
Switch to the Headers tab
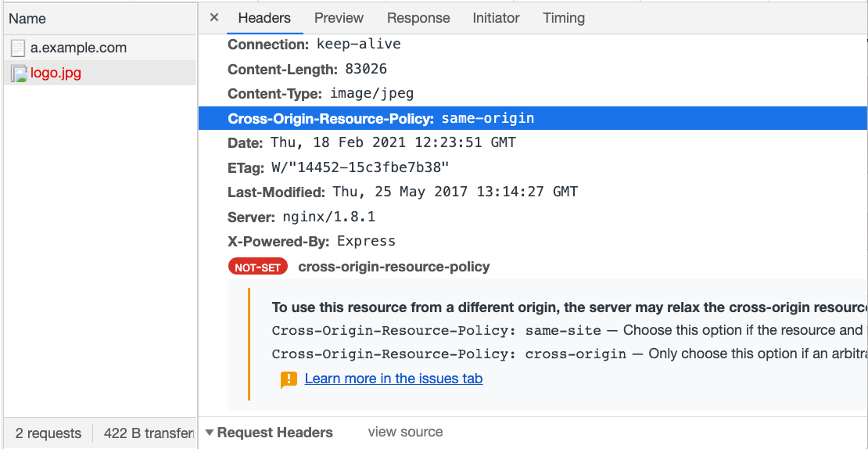tap(264, 18)
